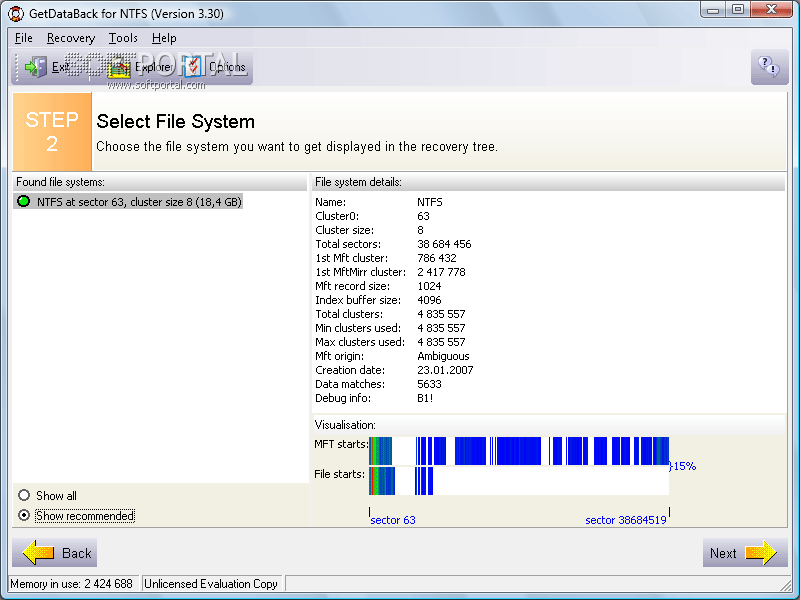This screenshot has width=800, height=600.
Task: Click the sector 63 marker label
Action: [x=392, y=520]
